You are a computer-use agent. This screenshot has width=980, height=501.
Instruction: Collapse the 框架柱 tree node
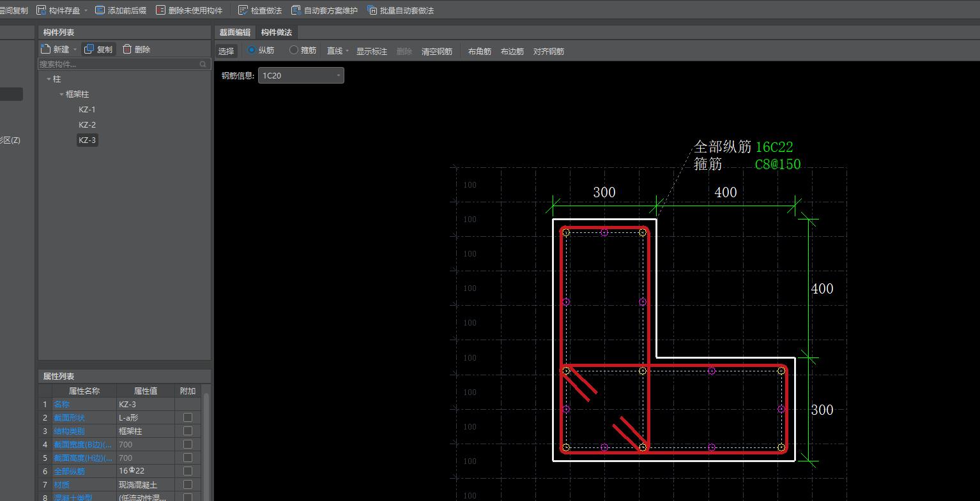coord(61,94)
